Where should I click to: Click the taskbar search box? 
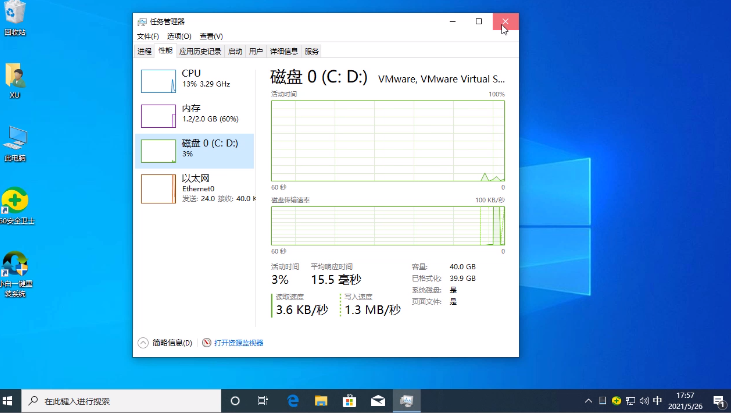tap(120, 401)
